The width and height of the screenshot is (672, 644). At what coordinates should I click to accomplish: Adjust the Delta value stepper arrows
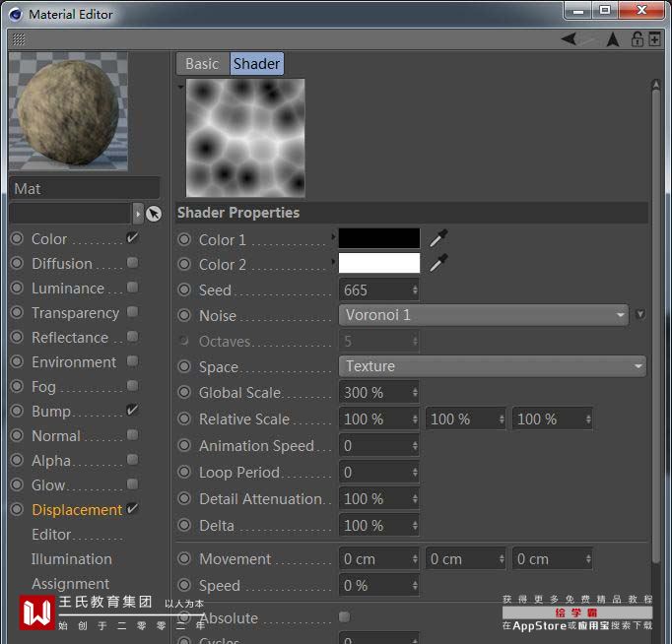(x=415, y=525)
